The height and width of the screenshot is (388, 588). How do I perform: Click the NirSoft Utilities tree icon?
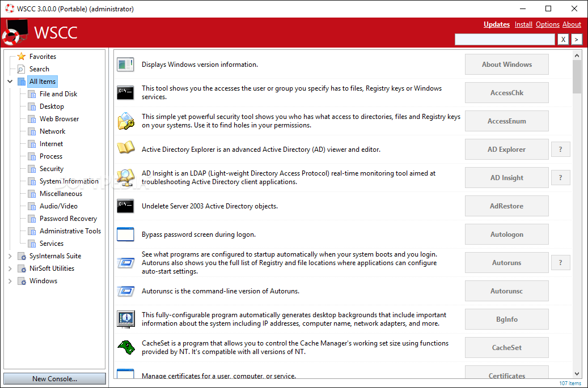22,268
